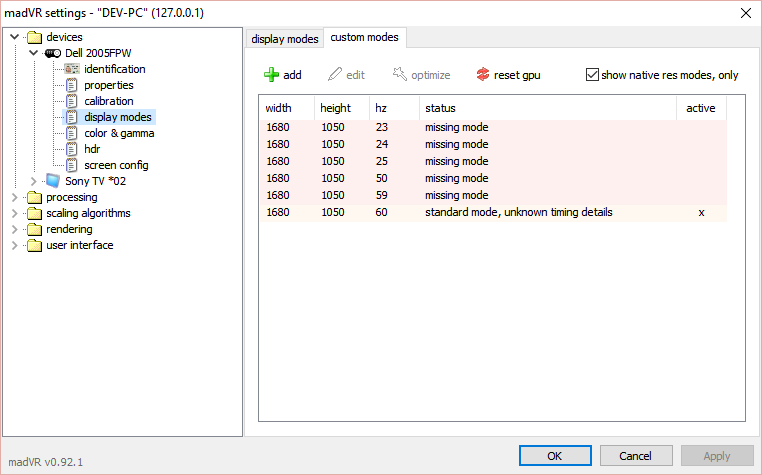Click the hdr page icon
Viewport: 762px width, 475px height.
(x=71, y=149)
